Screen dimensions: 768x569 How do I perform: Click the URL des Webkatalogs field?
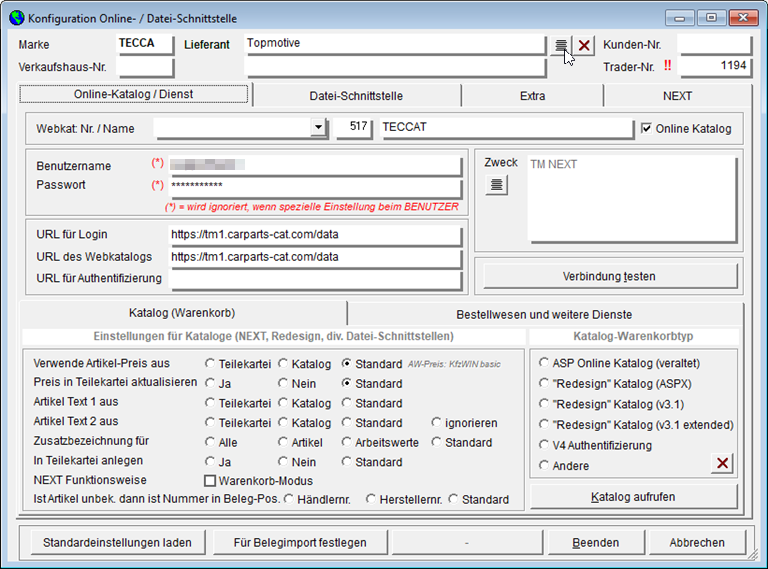pos(314,258)
